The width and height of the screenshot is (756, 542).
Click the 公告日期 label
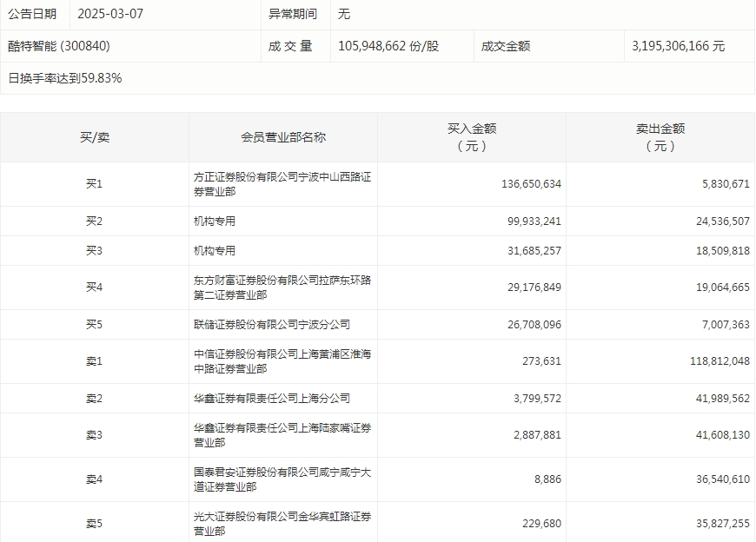32,14
